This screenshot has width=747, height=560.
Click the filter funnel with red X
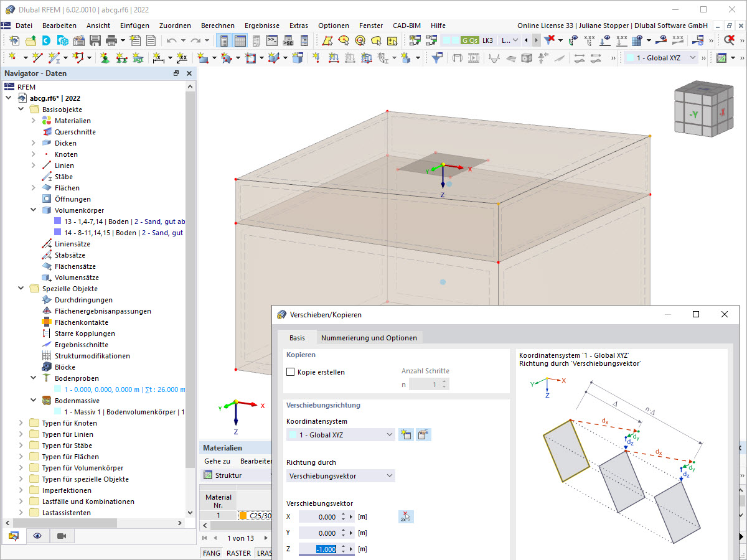pyautogui.click(x=549, y=40)
